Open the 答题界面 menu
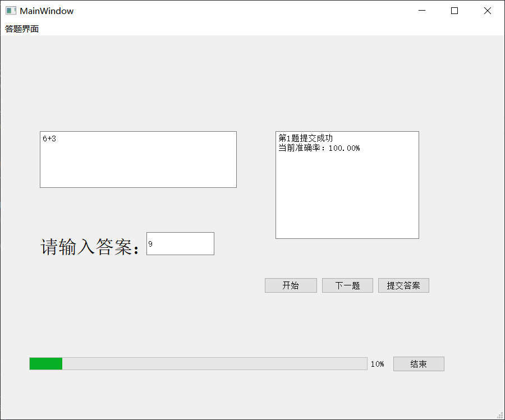 21,28
